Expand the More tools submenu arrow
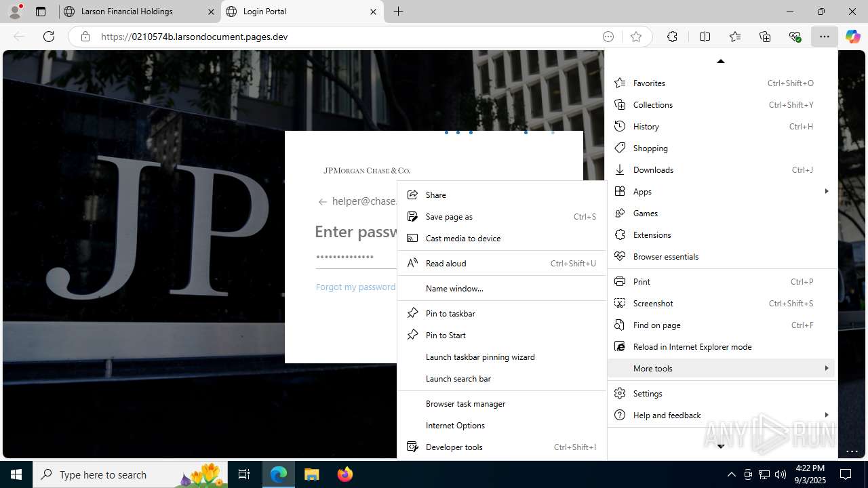The image size is (868, 488). [826, 368]
